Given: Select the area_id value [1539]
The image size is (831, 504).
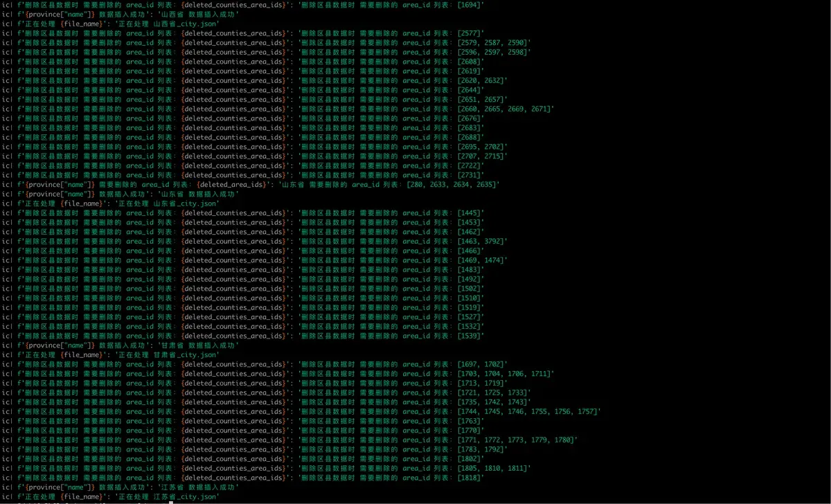Looking at the screenshot, I should point(469,336).
